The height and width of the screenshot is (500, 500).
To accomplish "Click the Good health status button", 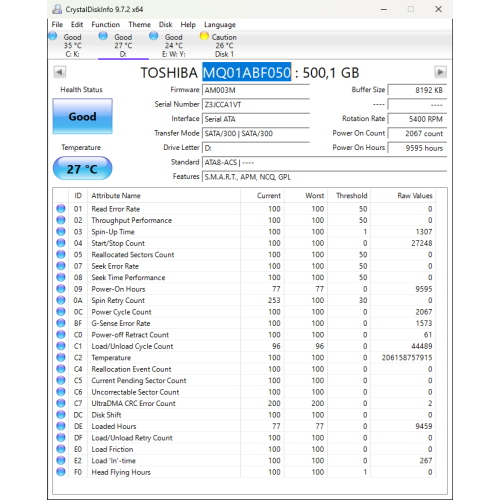I will [x=82, y=116].
